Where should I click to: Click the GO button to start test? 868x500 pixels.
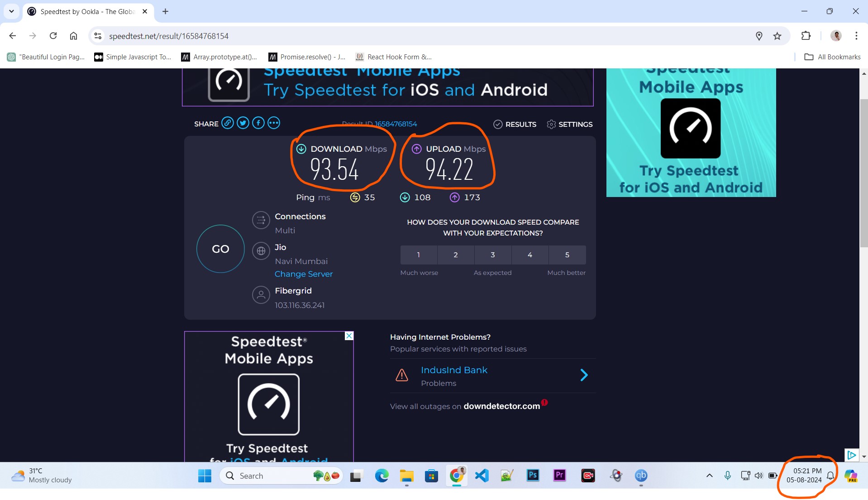[220, 249]
